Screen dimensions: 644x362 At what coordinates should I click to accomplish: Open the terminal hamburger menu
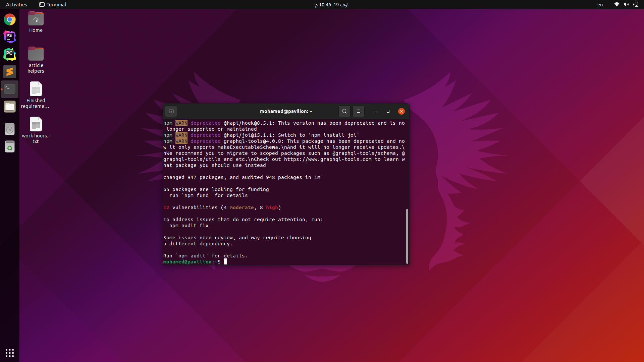pyautogui.click(x=358, y=111)
